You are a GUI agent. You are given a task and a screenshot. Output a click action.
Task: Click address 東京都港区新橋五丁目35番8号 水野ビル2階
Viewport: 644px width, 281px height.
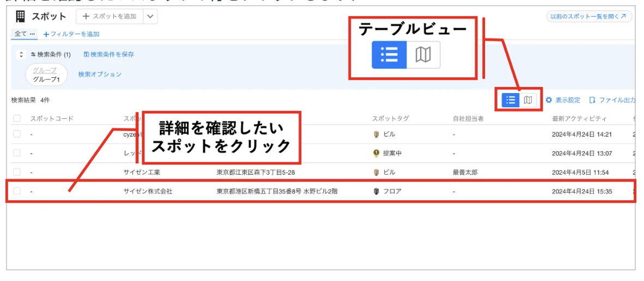point(277,191)
